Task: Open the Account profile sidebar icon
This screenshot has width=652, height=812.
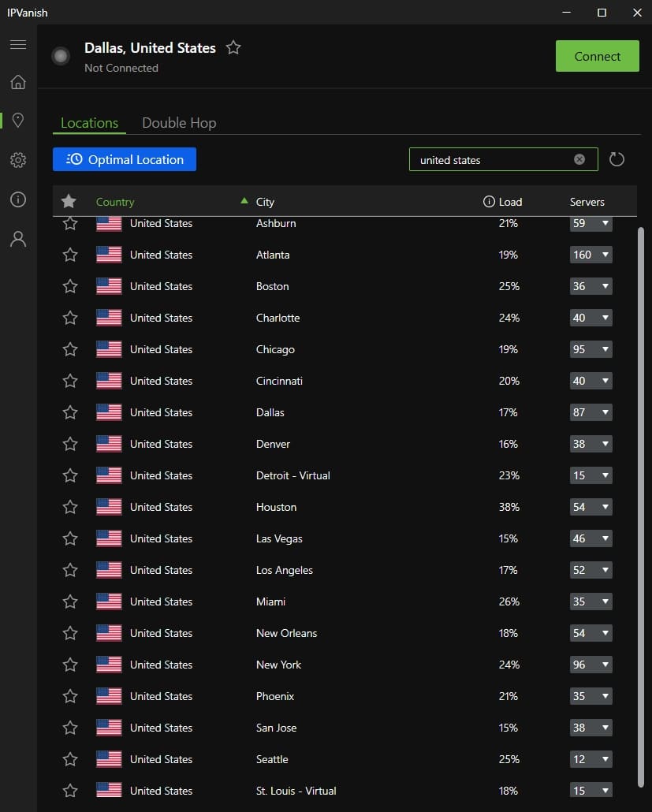Action: 18,239
